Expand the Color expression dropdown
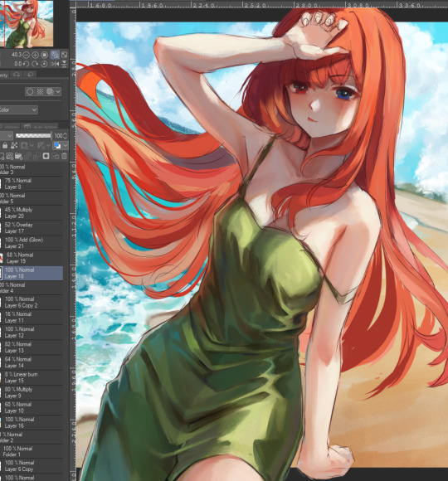 click(18, 109)
